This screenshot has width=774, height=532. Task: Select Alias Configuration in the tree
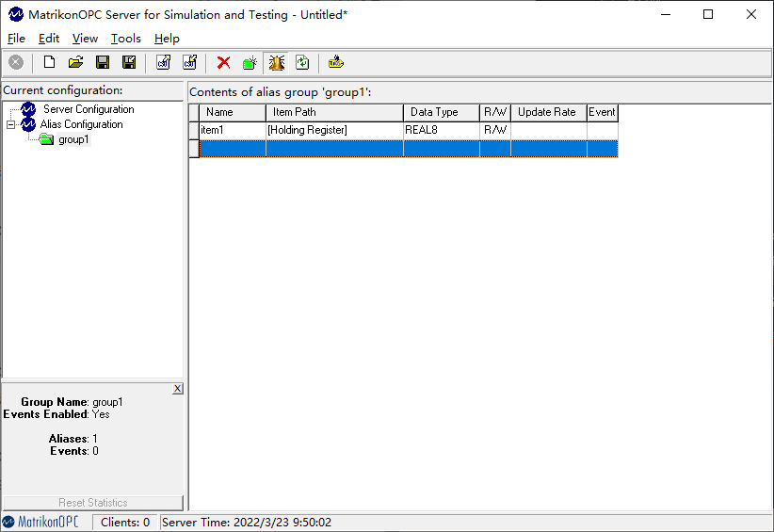click(x=81, y=124)
